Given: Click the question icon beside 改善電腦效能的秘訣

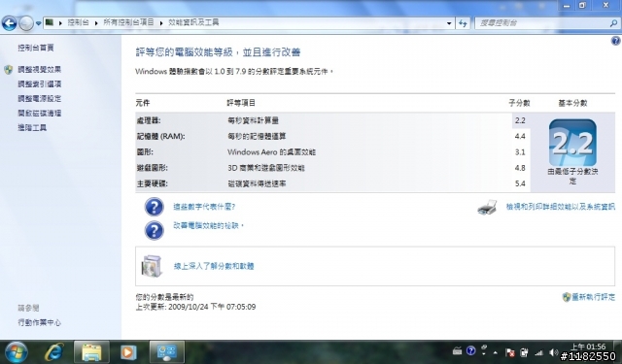Looking at the screenshot, I should (x=154, y=230).
